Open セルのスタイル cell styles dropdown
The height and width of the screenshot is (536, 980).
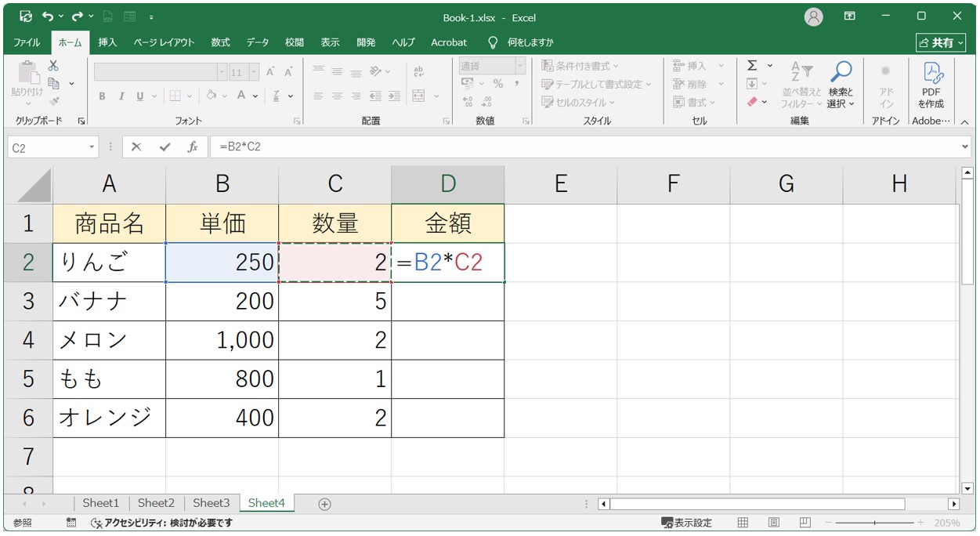pyautogui.click(x=579, y=102)
